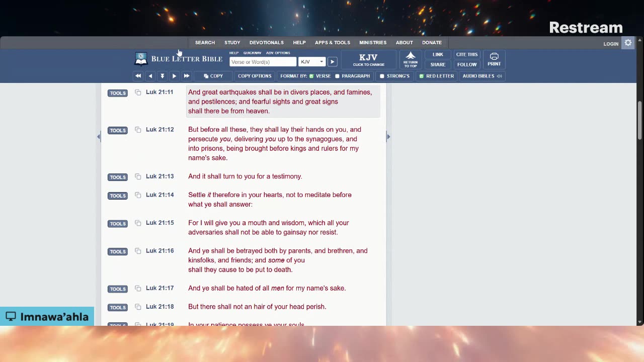The height and width of the screenshot is (362, 644).
Task: Open the KJV version dropdown
Action: [312, 62]
